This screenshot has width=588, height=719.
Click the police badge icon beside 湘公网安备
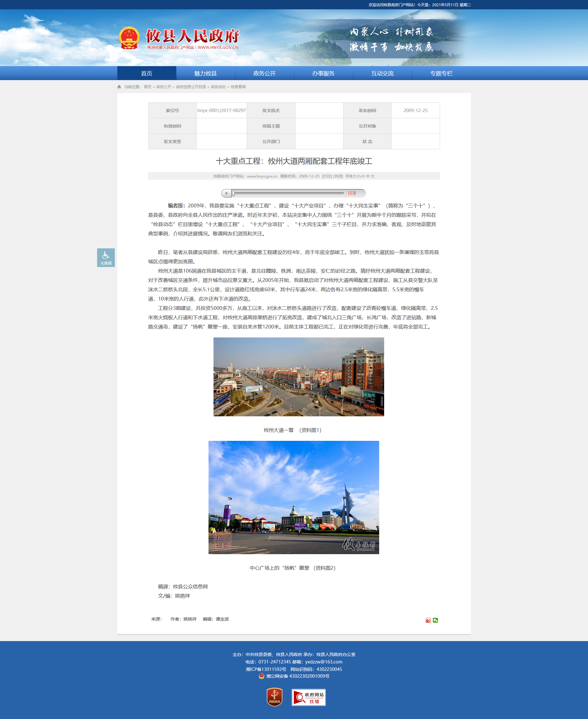pyautogui.click(x=262, y=676)
